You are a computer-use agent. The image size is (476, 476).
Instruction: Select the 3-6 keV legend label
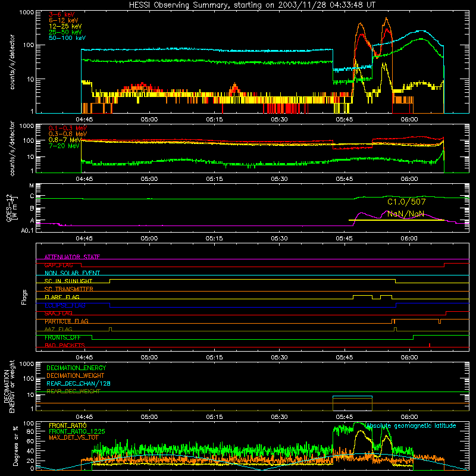pos(61,14)
